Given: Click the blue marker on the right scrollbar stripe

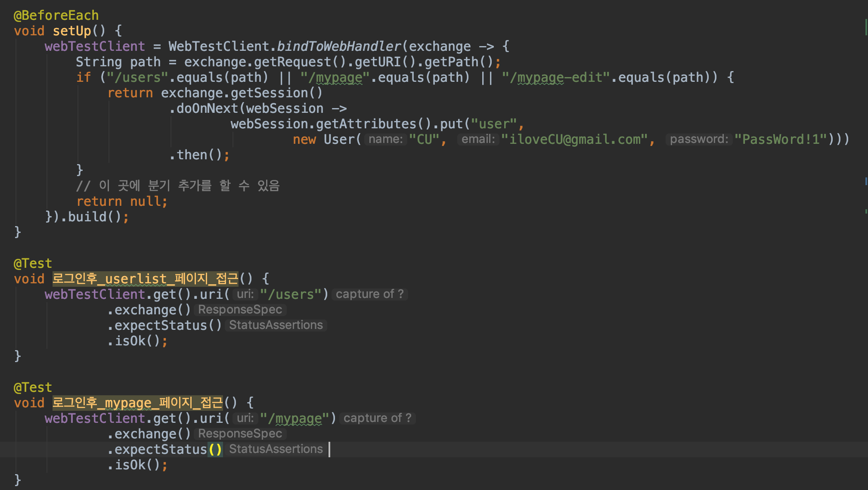Looking at the screenshot, I should [866, 181].
